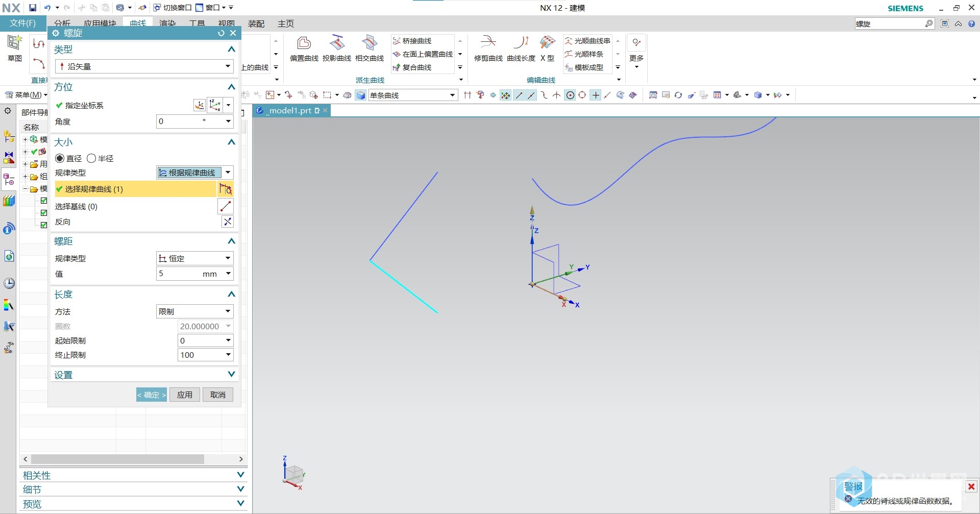Open the curve rule dropdown (单条曲线)
980x514 pixels.
pos(413,95)
